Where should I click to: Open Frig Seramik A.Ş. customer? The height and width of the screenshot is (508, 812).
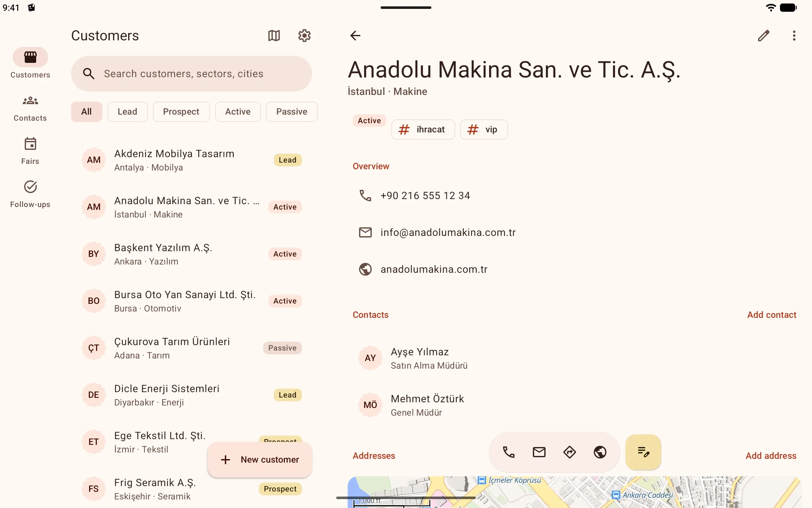(x=192, y=489)
